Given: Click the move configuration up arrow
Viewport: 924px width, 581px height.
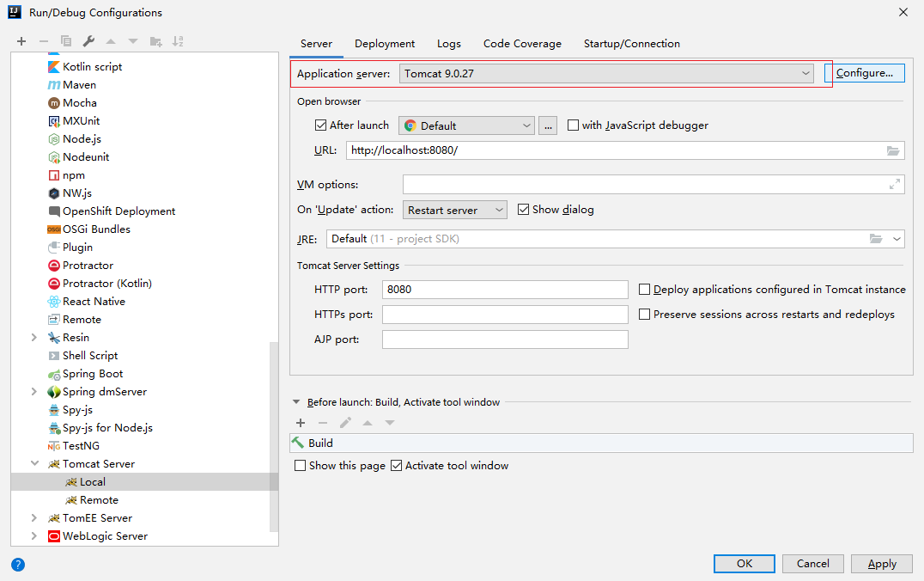Looking at the screenshot, I should tap(111, 41).
